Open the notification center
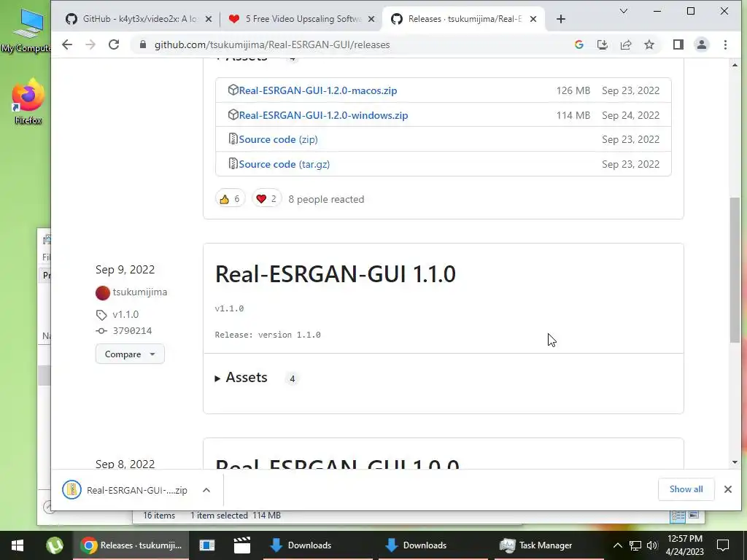Screen dimensions: 747x560 pyautogui.click(x=723, y=545)
